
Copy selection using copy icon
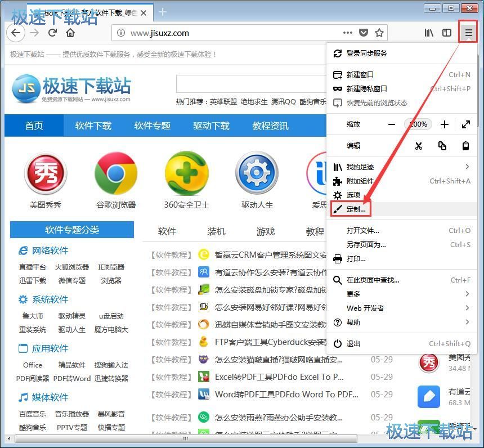click(442, 146)
